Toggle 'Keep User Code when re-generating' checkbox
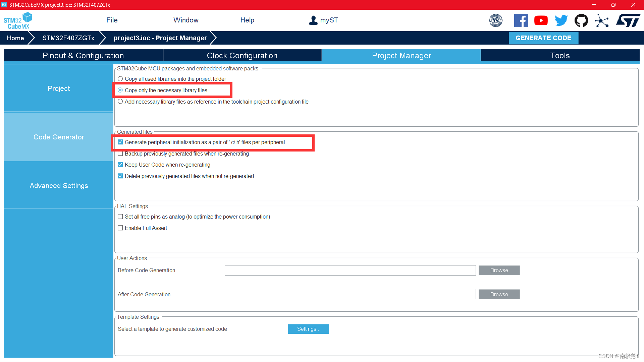The width and height of the screenshot is (644, 362). (120, 165)
